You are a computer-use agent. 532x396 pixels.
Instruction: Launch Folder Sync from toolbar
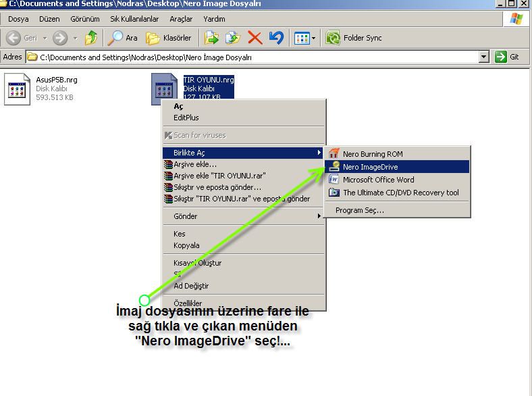click(354, 38)
